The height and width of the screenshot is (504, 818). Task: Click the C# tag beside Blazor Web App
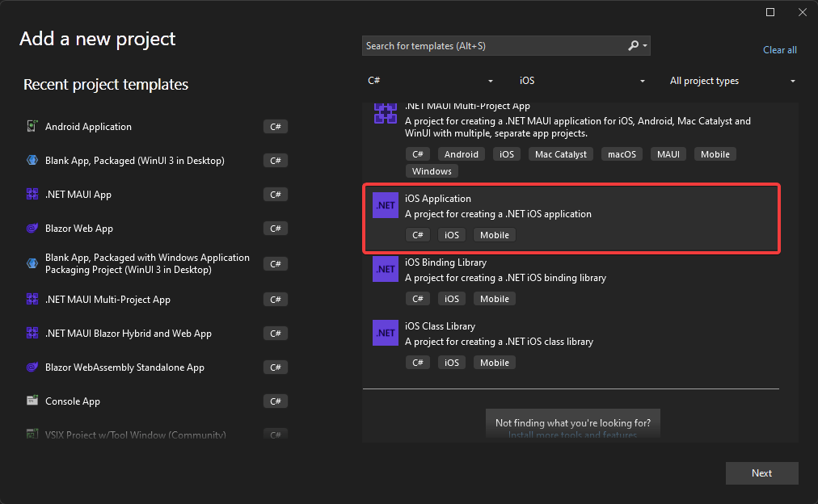pyautogui.click(x=276, y=229)
